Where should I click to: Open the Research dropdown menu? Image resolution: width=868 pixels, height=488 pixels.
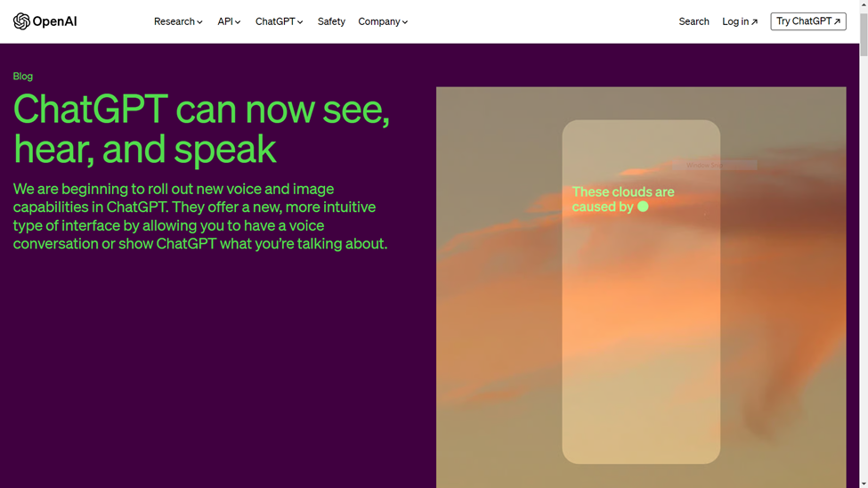click(178, 21)
